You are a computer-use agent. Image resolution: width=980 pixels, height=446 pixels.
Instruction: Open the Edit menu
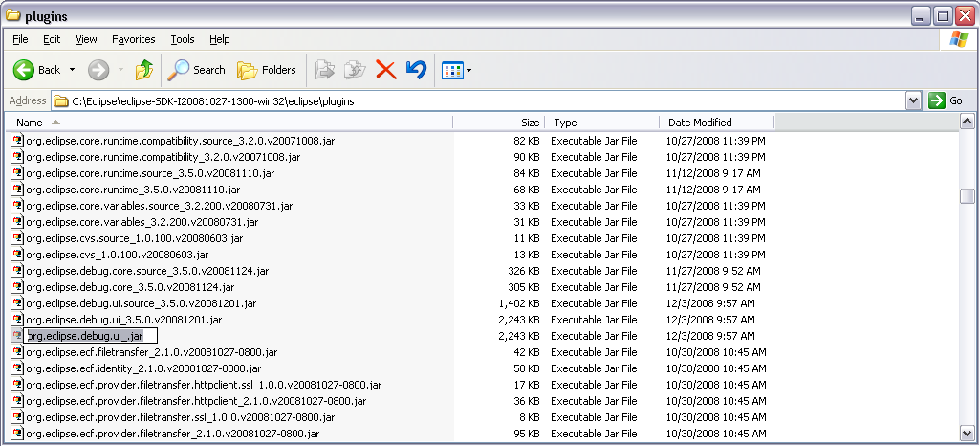point(52,39)
